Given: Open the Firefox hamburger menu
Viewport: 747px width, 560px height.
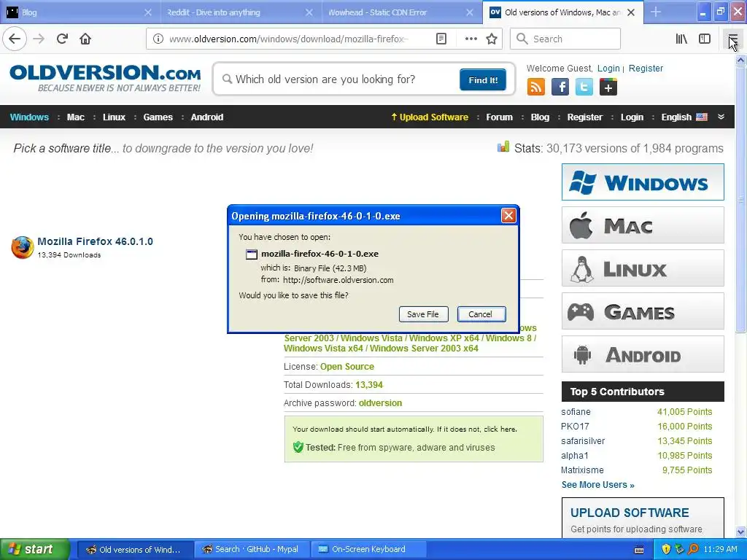Looking at the screenshot, I should [732, 39].
